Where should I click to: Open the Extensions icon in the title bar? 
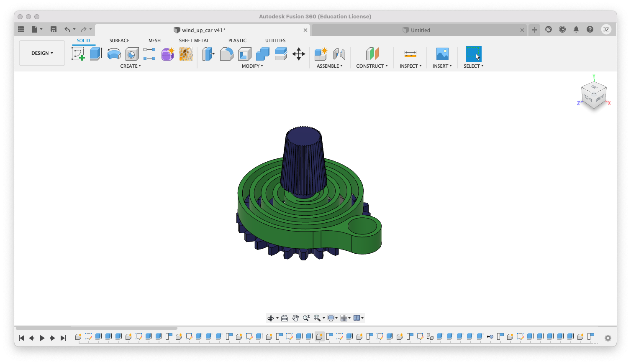(x=549, y=29)
